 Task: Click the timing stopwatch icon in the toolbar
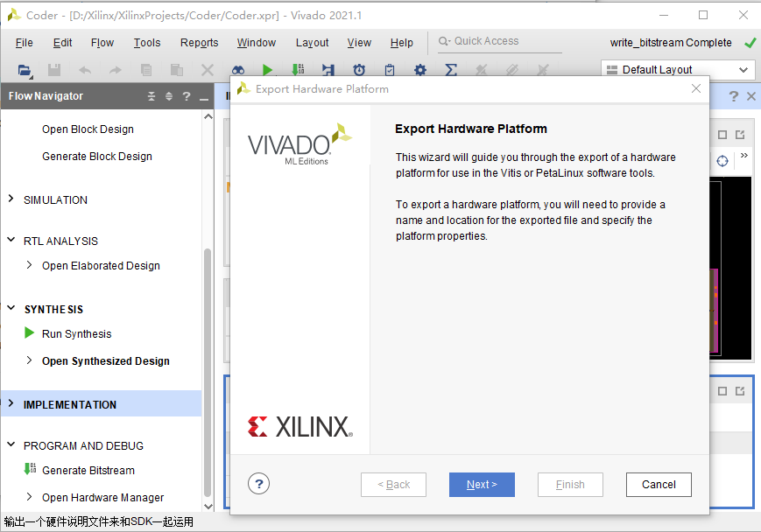point(359,70)
